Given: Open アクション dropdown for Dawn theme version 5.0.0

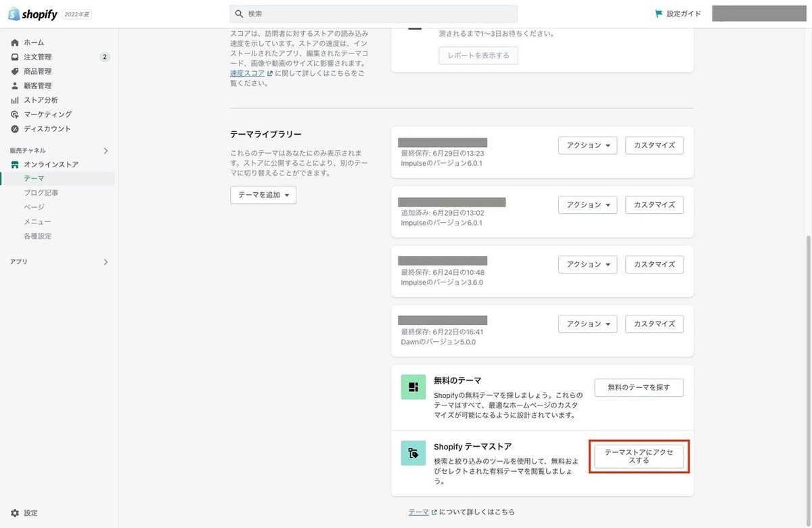Looking at the screenshot, I should click(587, 324).
